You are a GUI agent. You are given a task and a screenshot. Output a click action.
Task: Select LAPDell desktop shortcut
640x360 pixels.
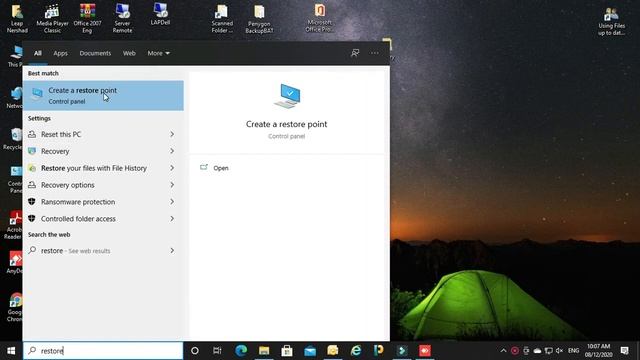[160, 15]
